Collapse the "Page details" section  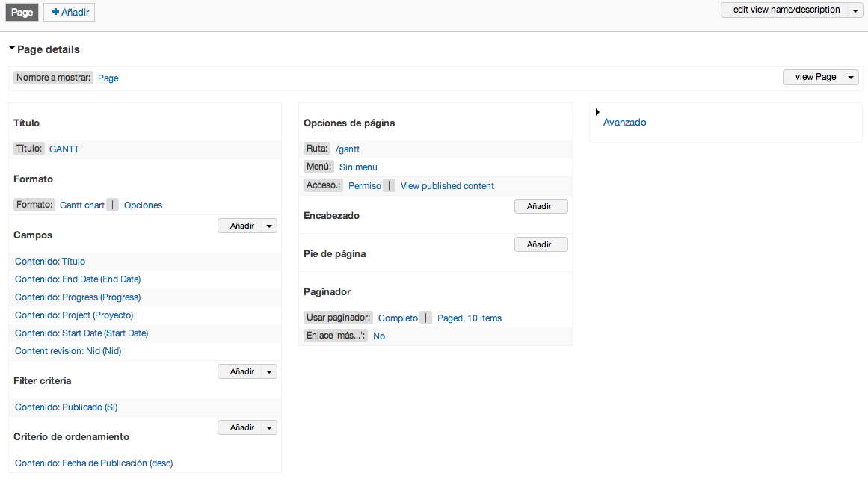click(x=12, y=46)
